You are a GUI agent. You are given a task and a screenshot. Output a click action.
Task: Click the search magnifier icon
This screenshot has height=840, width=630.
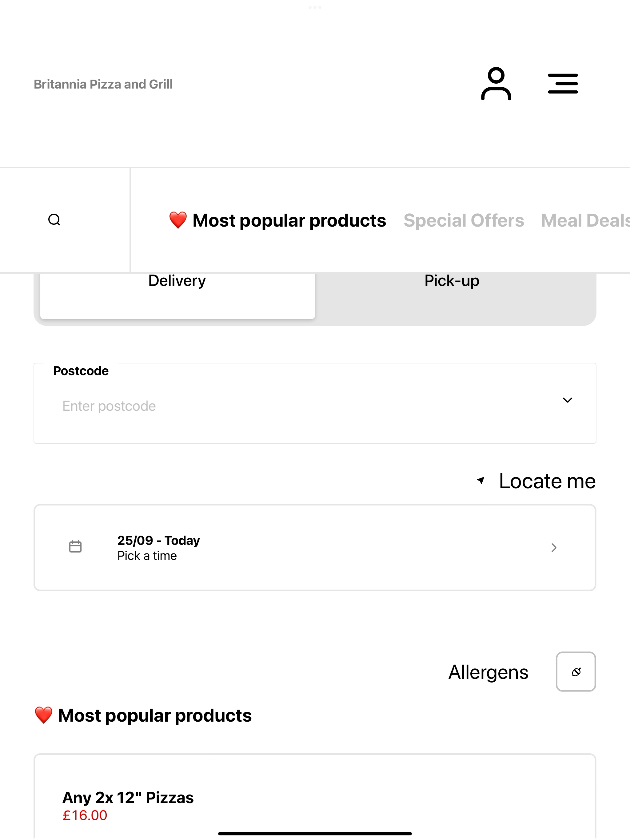(54, 220)
